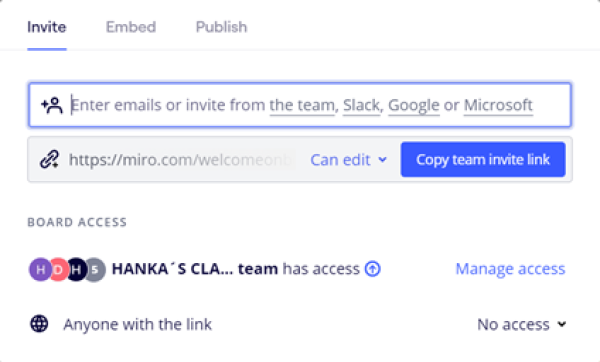Click the Slack invite link

click(x=361, y=105)
